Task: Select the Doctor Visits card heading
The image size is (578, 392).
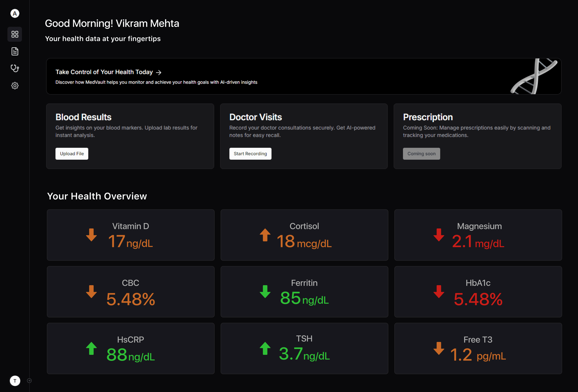Action: click(x=255, y=117)
